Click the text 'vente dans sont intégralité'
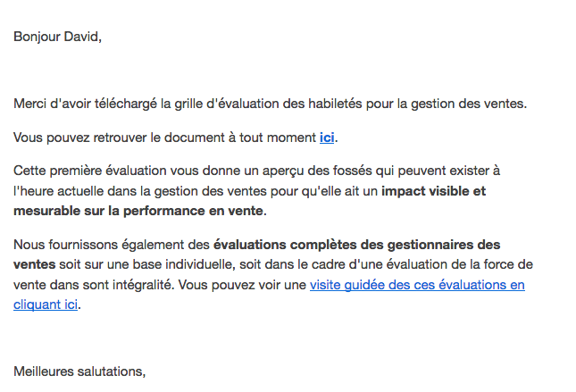 (93, 285)
